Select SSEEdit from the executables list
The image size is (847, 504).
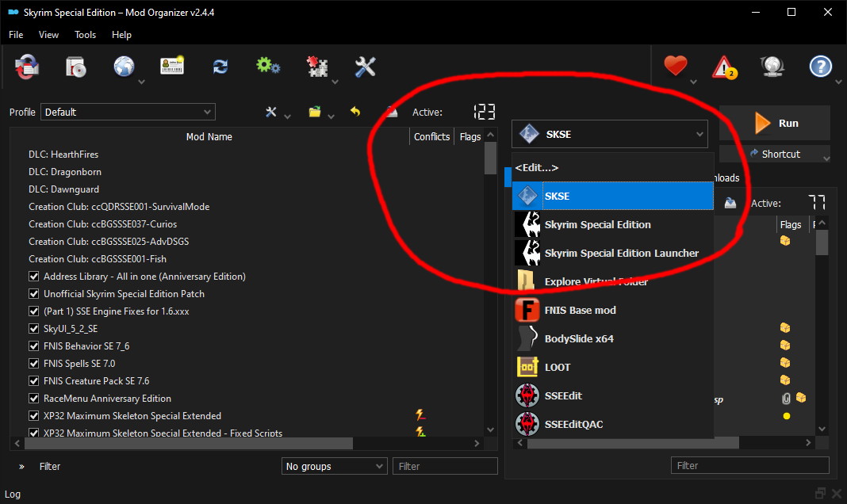(612, 396)
